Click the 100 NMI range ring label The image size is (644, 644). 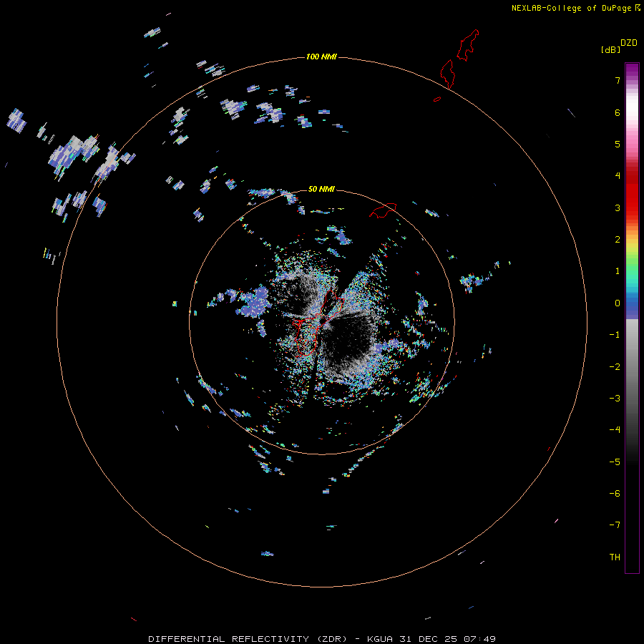click(x=321, y=57)
